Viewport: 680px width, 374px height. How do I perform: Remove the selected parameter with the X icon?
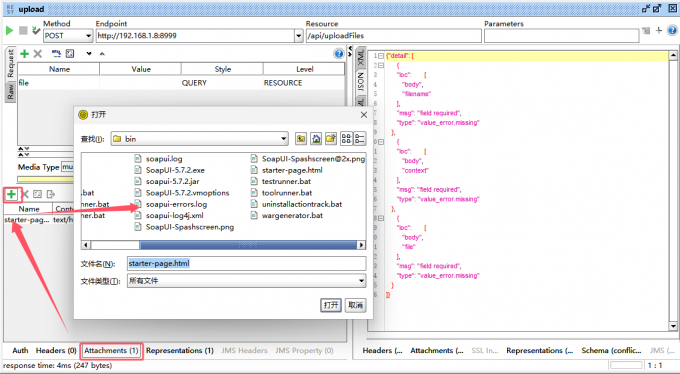[38, 54]
